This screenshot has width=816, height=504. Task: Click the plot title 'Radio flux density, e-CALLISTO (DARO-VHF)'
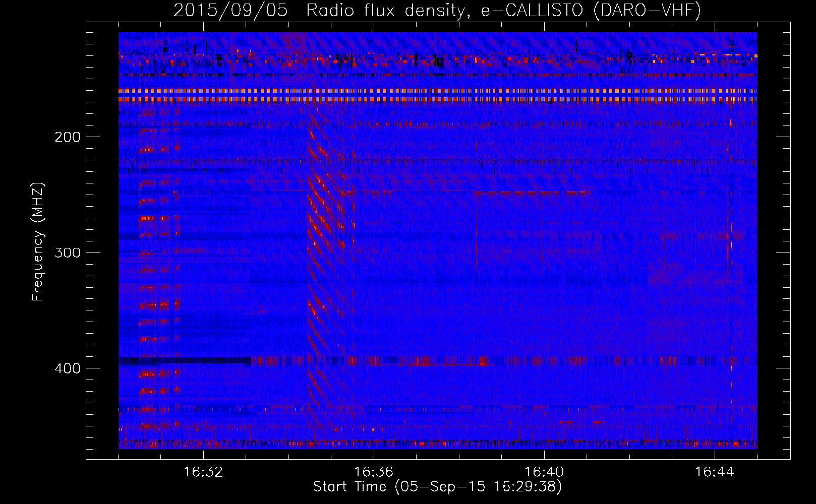pyautogui.click(x=503, y=10)
